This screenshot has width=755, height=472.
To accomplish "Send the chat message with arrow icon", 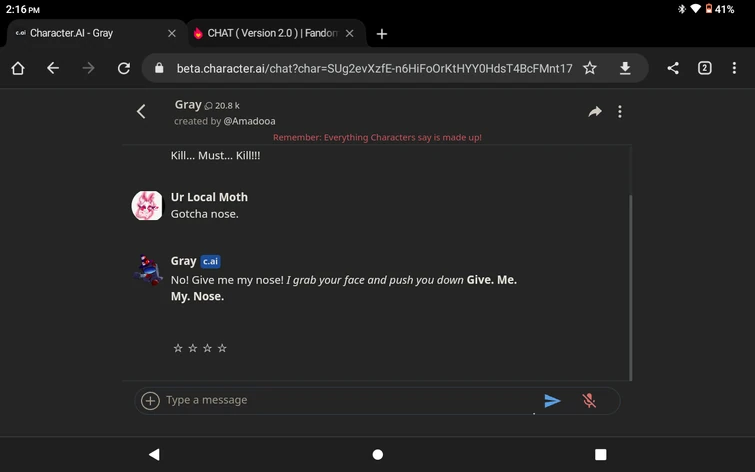I will pyautogui.click(x=552, y=401).
